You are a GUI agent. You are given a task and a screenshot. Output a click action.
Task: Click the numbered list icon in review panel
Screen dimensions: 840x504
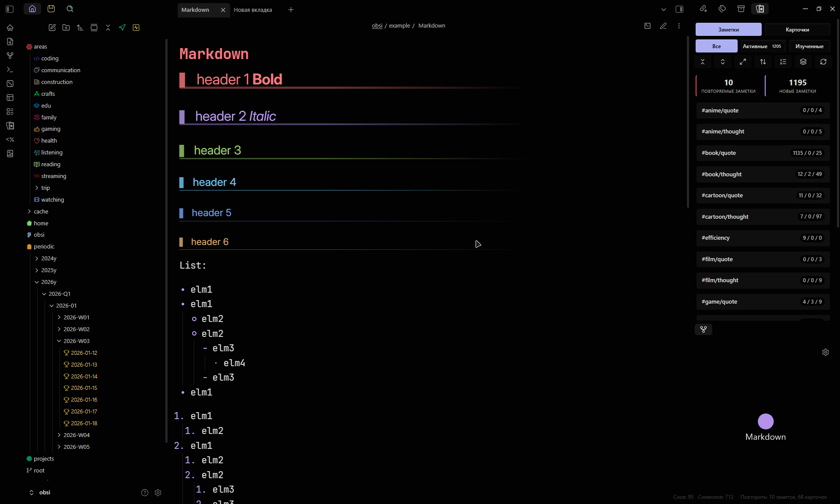pyautogui.click(x=783, y=62)
